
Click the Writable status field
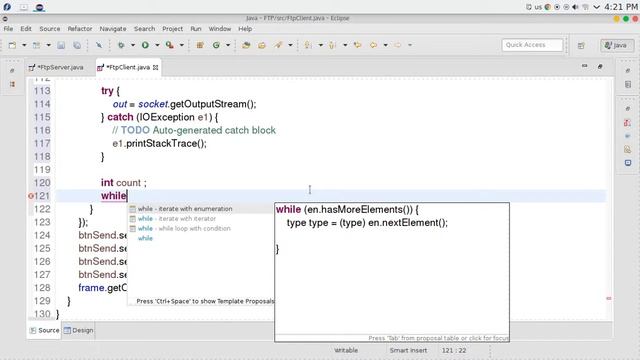coord(346,350)
